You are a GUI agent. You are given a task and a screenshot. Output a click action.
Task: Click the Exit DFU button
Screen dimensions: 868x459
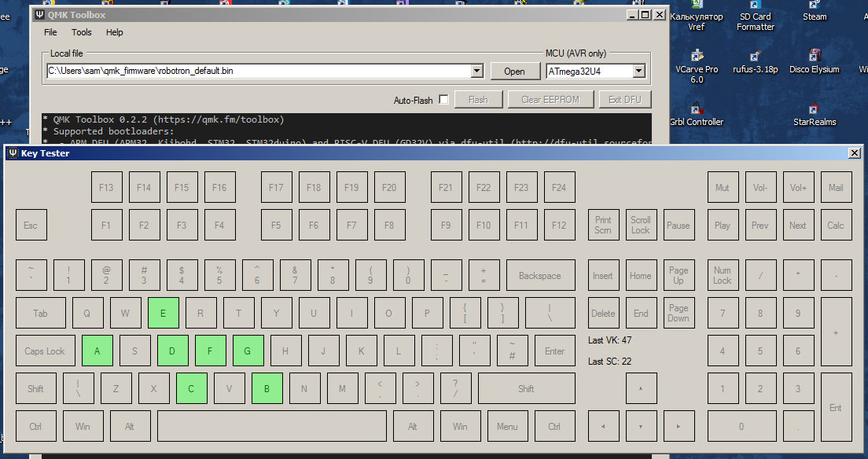click(625, 100)
